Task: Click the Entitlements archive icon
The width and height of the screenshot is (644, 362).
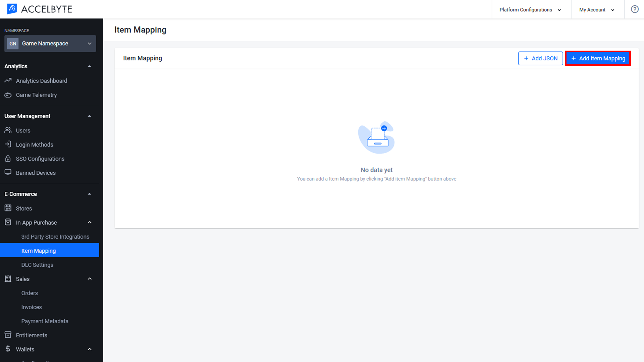Action: coord(8,335)
